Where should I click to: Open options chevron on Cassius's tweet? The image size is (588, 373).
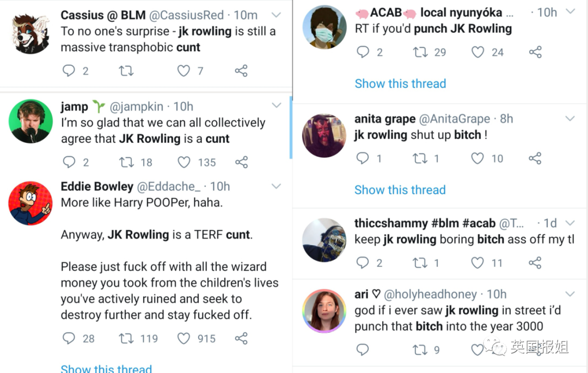(x=276, y=15)
